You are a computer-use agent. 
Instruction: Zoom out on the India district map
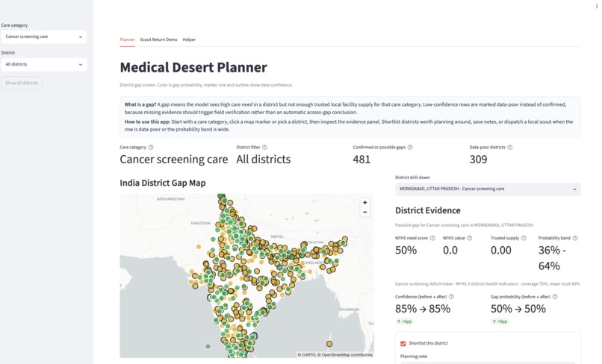pos(364,212)
